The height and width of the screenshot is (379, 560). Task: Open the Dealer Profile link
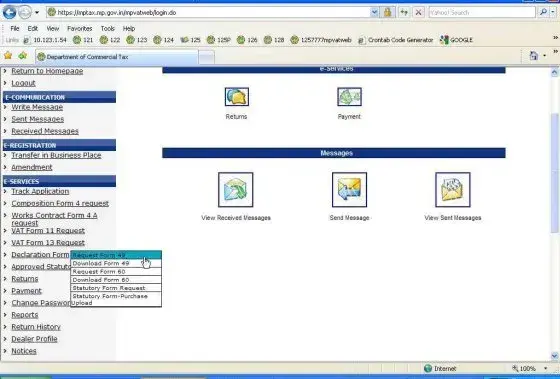click(x=34, y=339)
